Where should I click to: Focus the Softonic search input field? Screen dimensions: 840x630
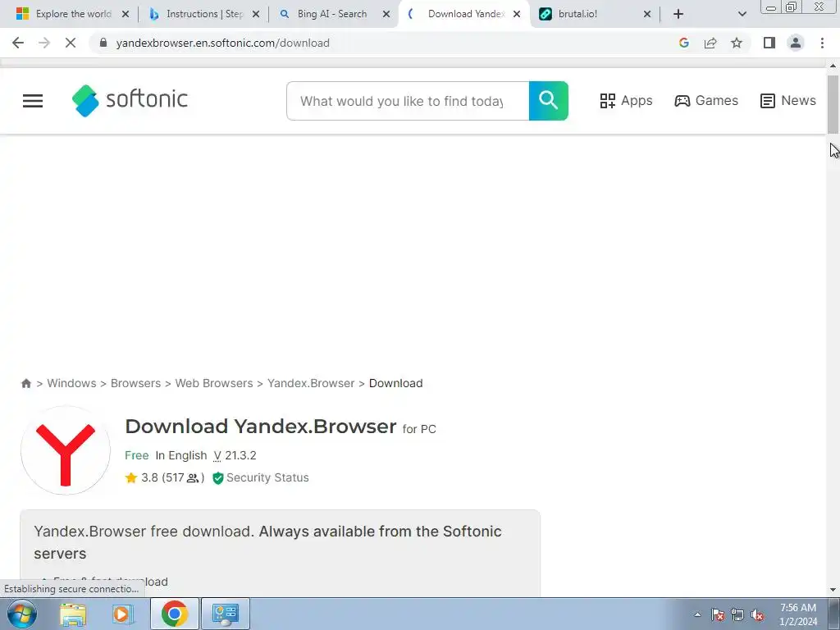click(407, 101)
